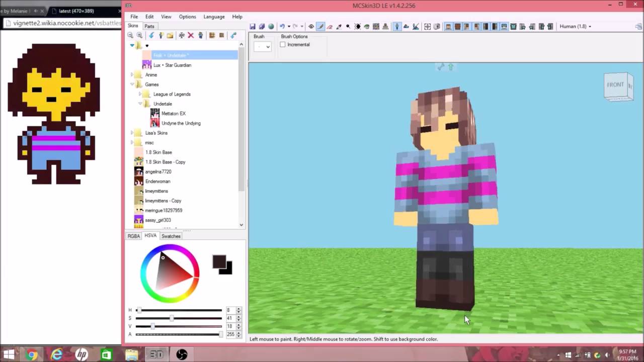Select the Enderwoman skin
644x362 pixels.
[157, 182]
